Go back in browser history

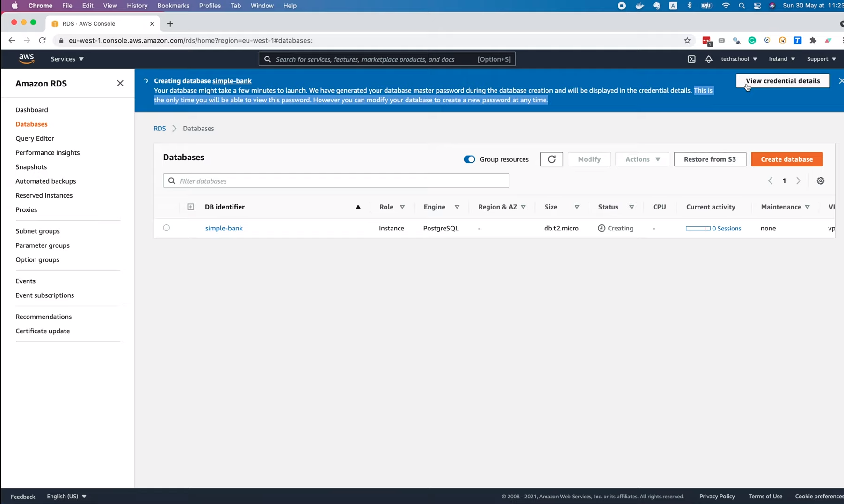tap(12, 41)
